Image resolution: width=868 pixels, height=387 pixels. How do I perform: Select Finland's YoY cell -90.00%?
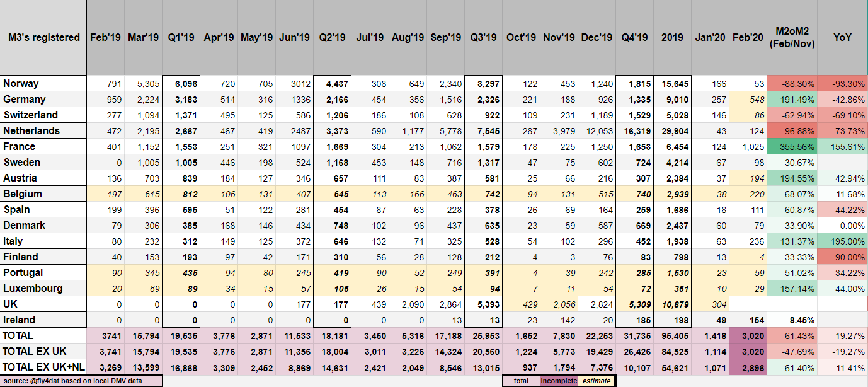(843, 257)
